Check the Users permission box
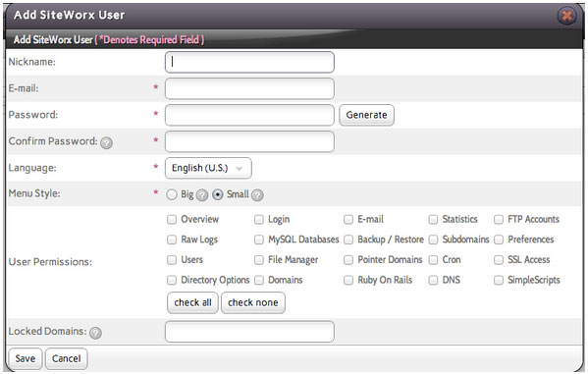The height and width of the screenshot is (374, 588). (x=172, y=260)
